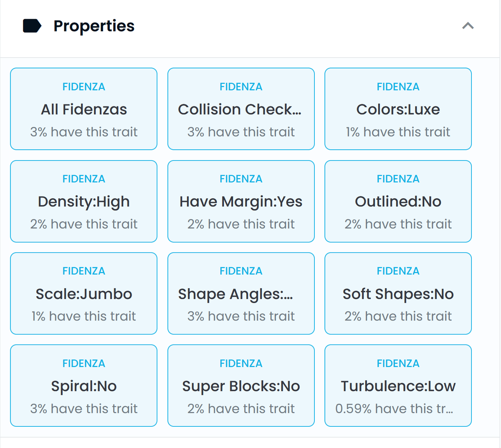Select the Colors:Luxe trait card
This screenshot has height=448, width=501.
[x=398, y=109]
